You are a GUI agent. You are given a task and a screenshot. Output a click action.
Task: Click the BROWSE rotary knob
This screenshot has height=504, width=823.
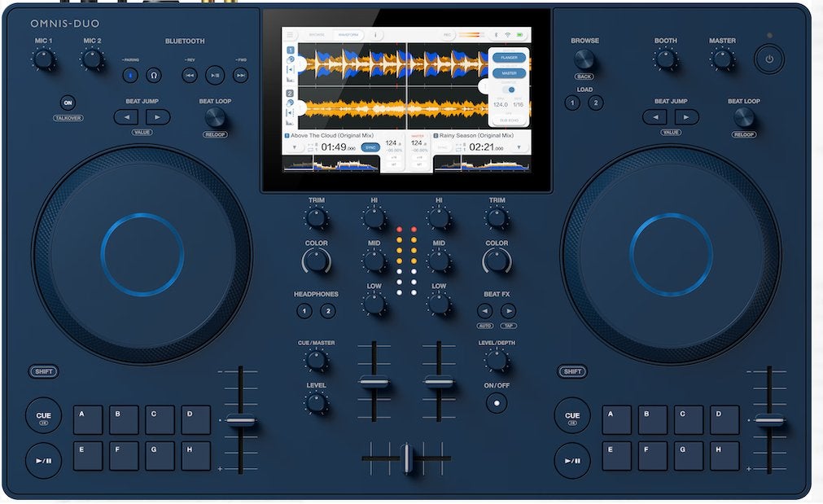584,59
